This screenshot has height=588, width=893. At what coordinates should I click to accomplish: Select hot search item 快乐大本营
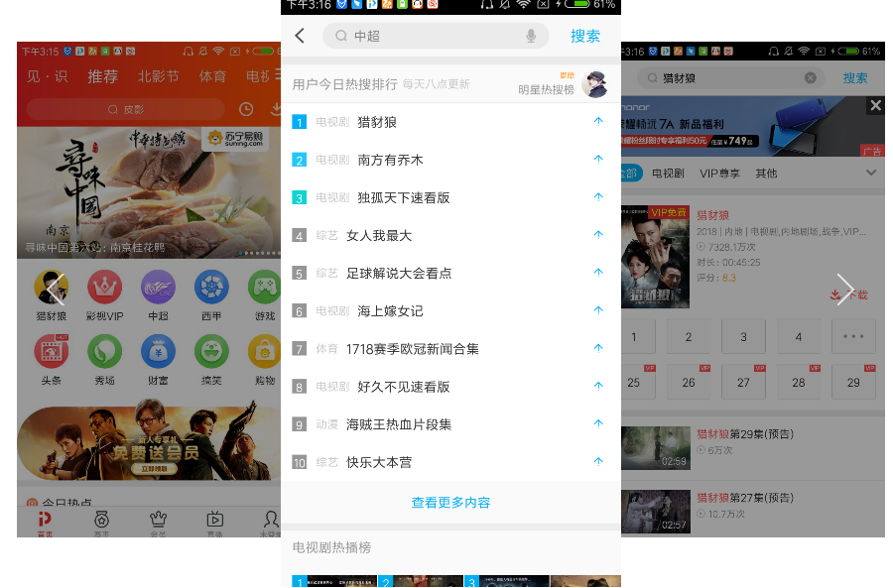(379, 462)
